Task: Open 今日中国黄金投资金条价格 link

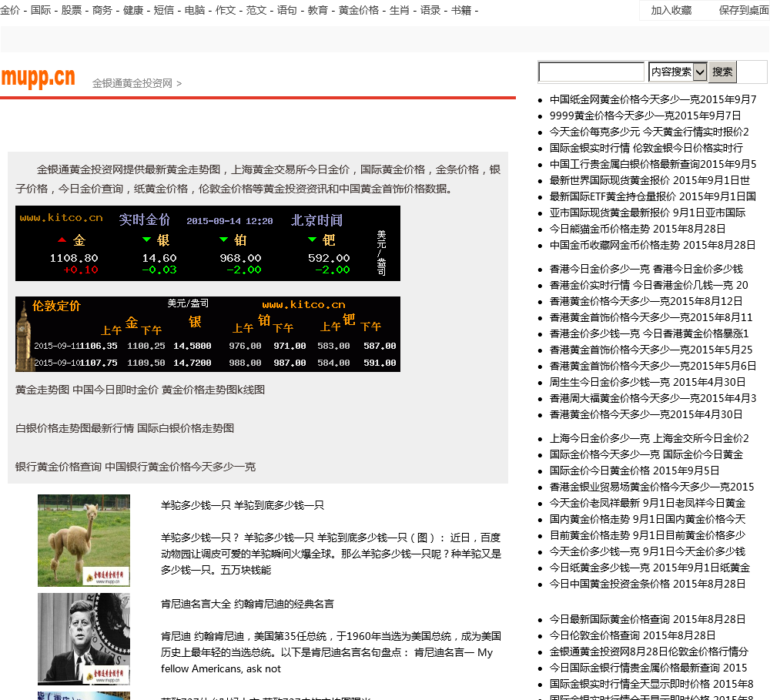Action: click(x=648, y=584)
